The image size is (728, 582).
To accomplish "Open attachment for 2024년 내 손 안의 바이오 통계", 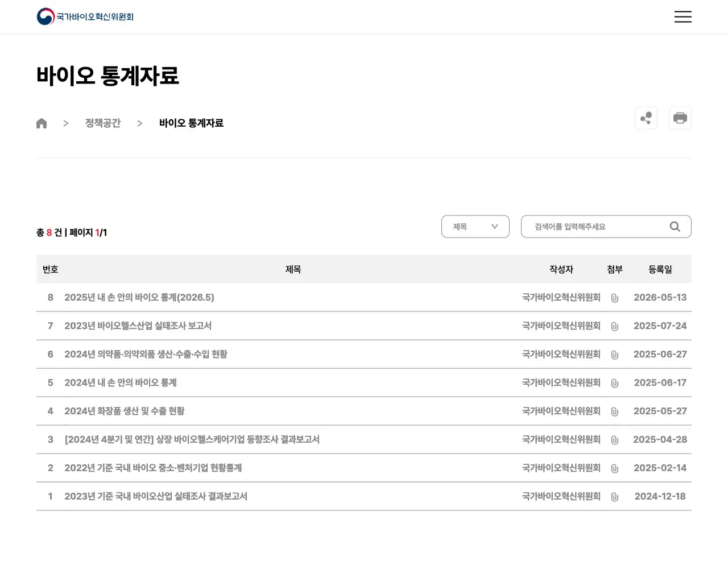I will tap(615, 383).
